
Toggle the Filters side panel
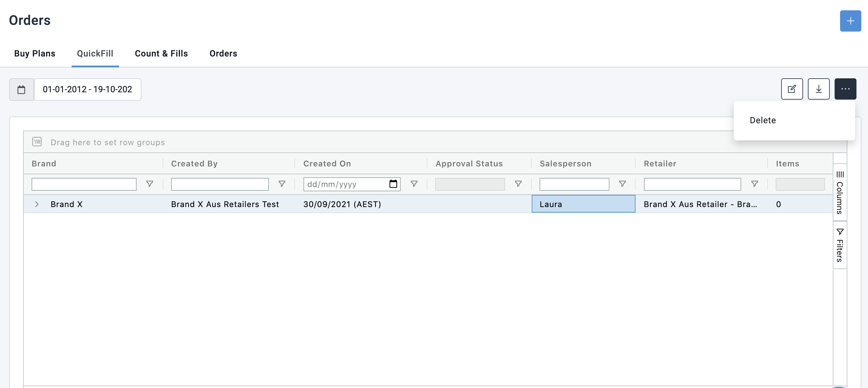[x=840, y=244]
